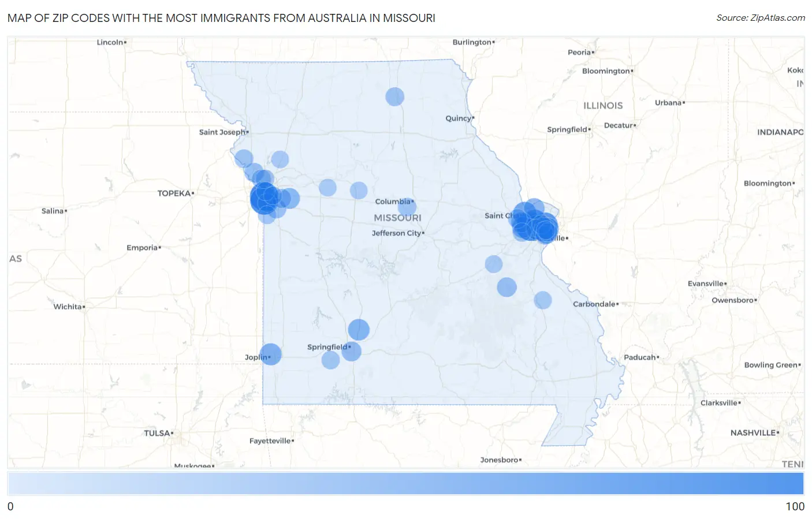
Task: Click the color gradient legend bar
Action: 405,483
